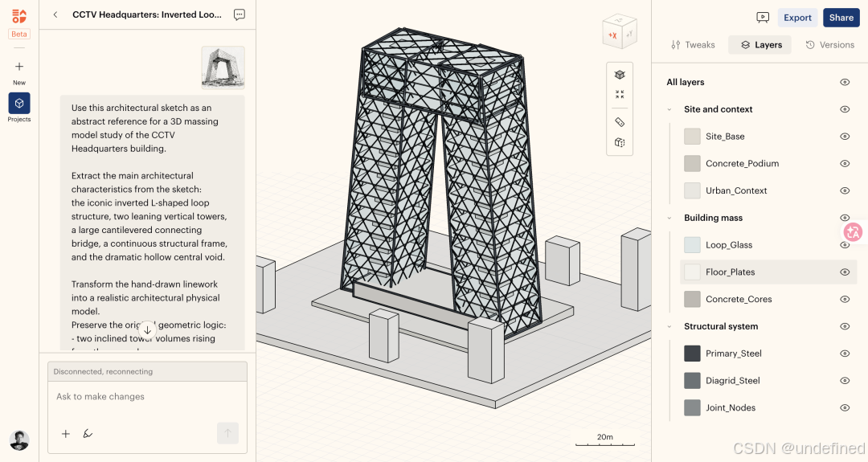The height and width of the screenshot is (462, 868).
Task: Click the send arrow button
Action: click(227, 433)
